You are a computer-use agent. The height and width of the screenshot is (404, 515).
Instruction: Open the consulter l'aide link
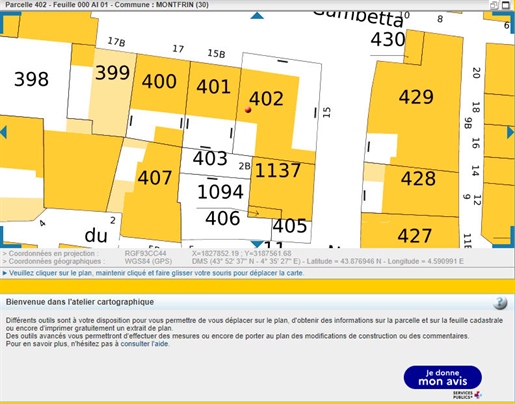[144, 344]
